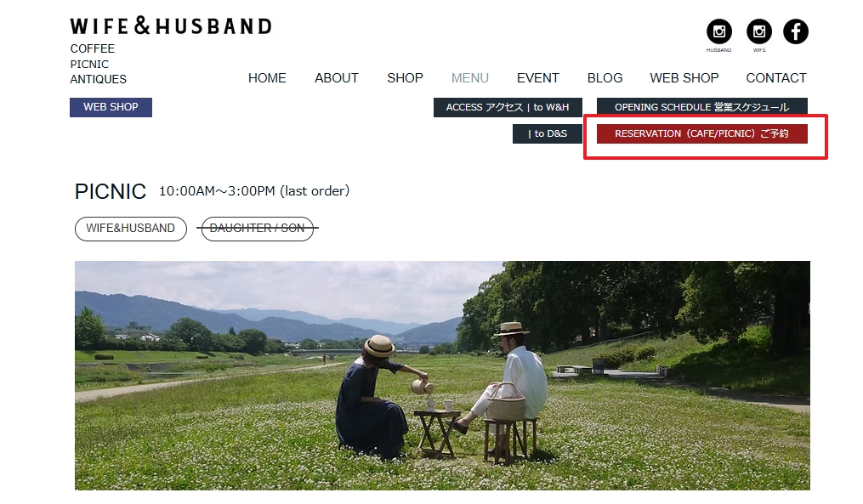Open the SHOP navigation item
Screen dimensions: 863x504
coord(405,78)
